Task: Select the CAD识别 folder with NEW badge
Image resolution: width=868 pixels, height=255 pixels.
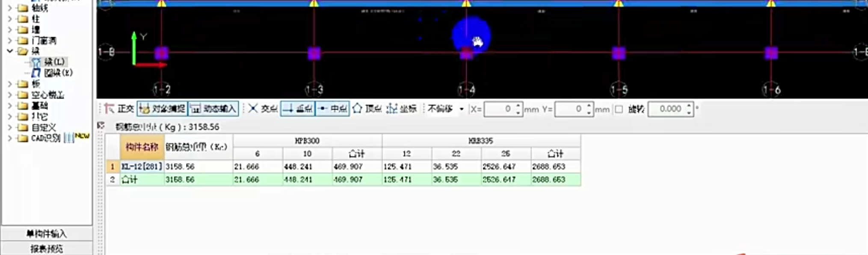Action: click(46, 138)
